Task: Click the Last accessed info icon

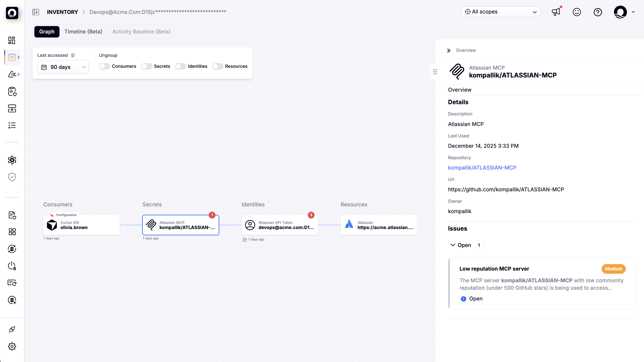Action: coord(73,55)
